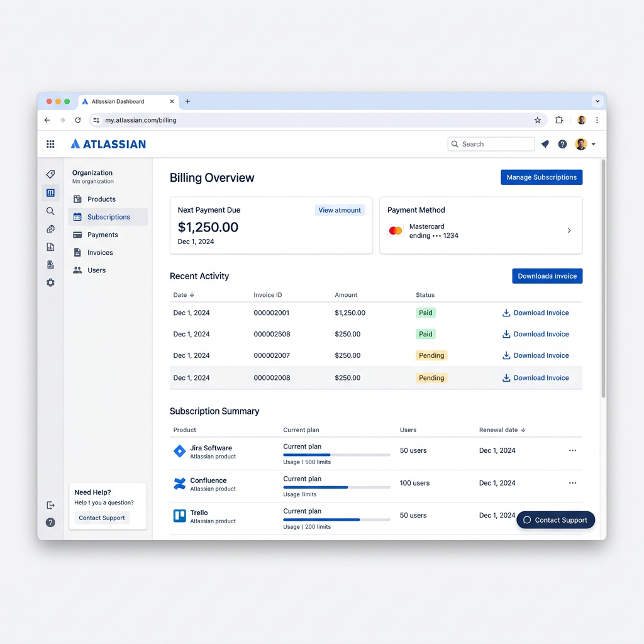Viewport: 644px width, 644px height.
Task: Sort Recent Activity by Date column
Action: pyautogui.click(x=184, y=295)
